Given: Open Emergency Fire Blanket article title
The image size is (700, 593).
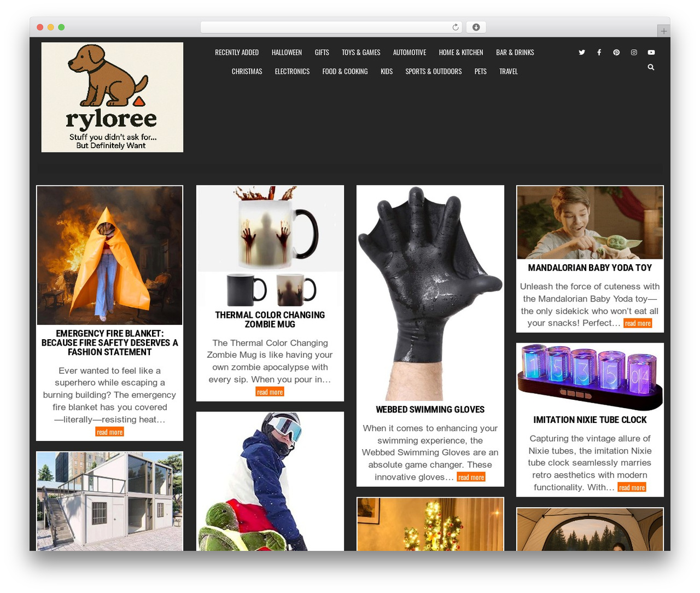Looking at the screenshot, I should coord(110,343).
